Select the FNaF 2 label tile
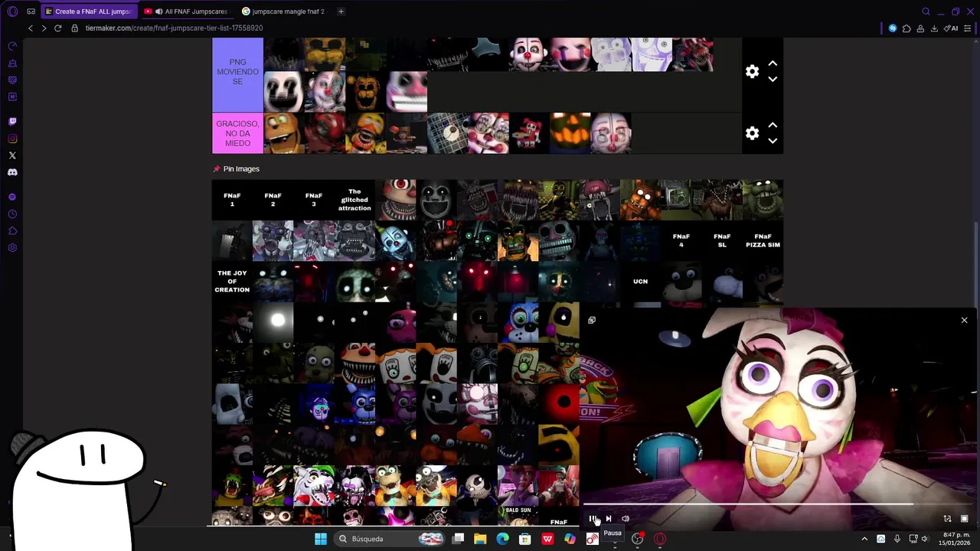This screenshot has height=551, width=980. coord(273,200)
